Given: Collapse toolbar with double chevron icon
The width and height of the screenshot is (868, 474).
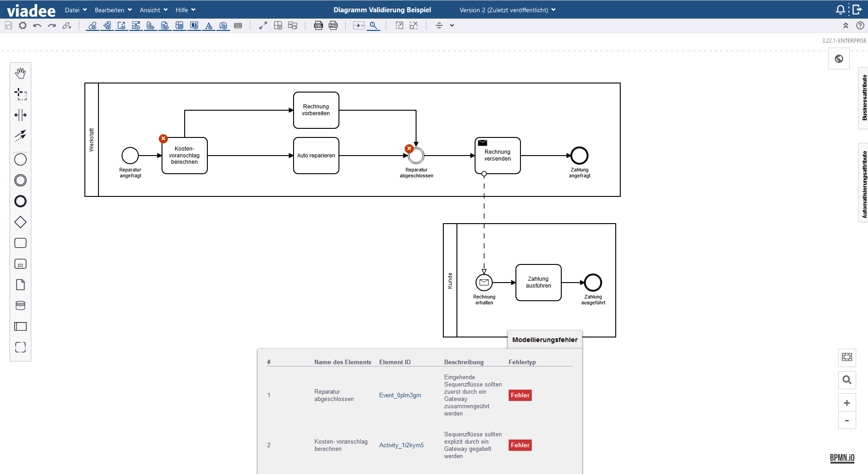Looking at the screenshot, I should pos(846,25).
